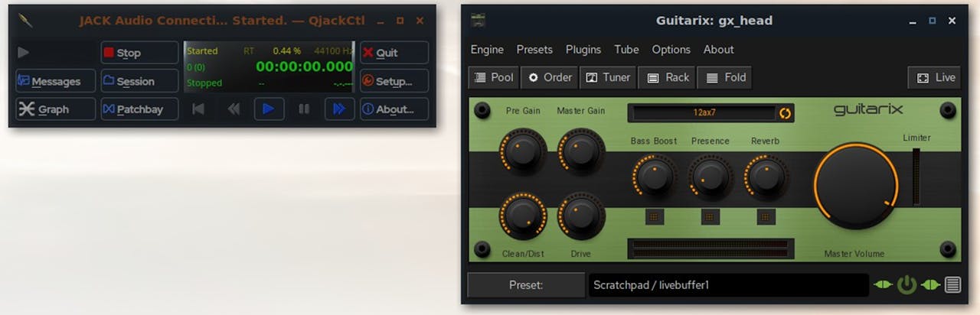Click the Bass Boost knob

[654, 177]
